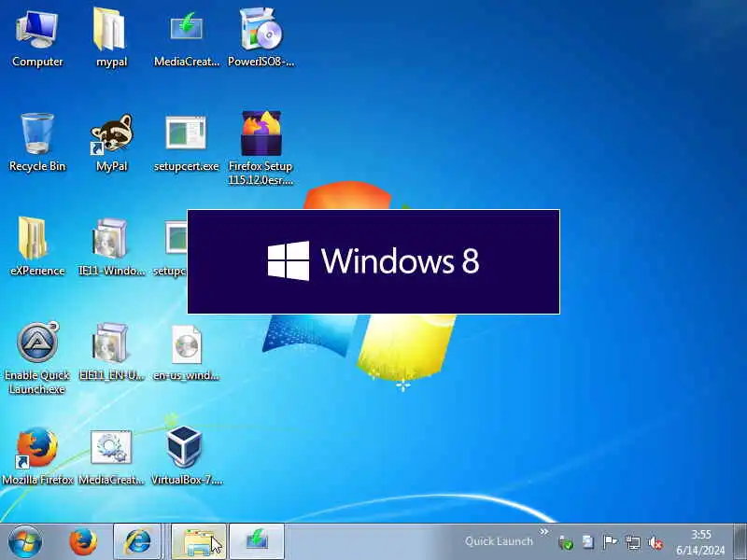Select the mypal folder icon
The image size is (747, 560).
pos(111,38)
